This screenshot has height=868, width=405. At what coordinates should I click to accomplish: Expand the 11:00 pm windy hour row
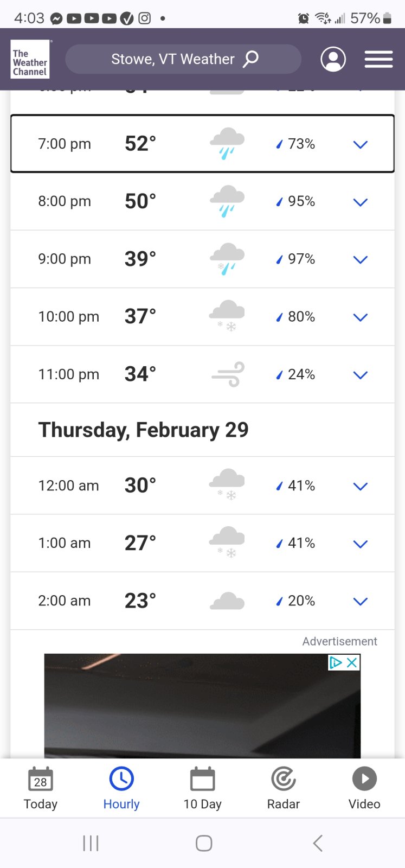pyautogui.click(x=202, y=374)
